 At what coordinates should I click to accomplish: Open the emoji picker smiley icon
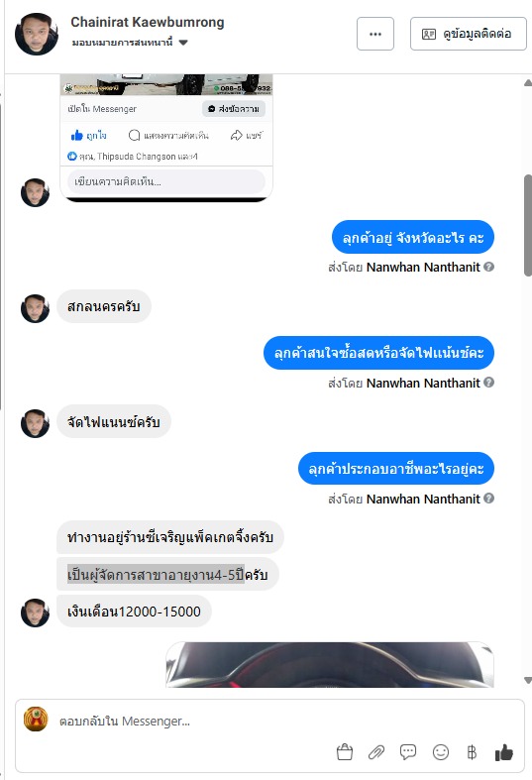click(441, 751)
